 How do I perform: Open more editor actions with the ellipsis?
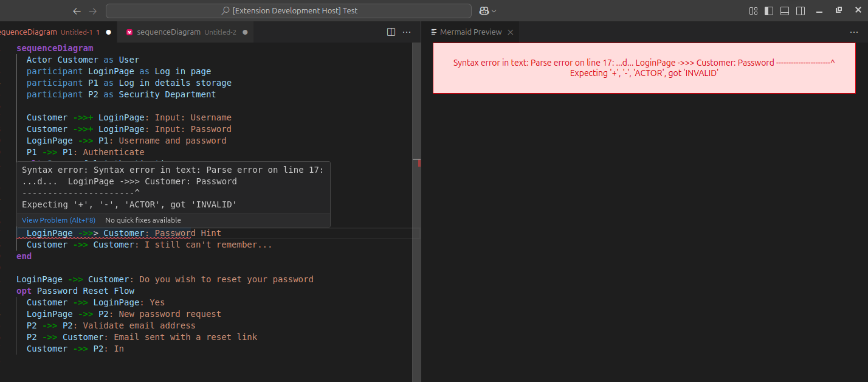pos(406,32)
